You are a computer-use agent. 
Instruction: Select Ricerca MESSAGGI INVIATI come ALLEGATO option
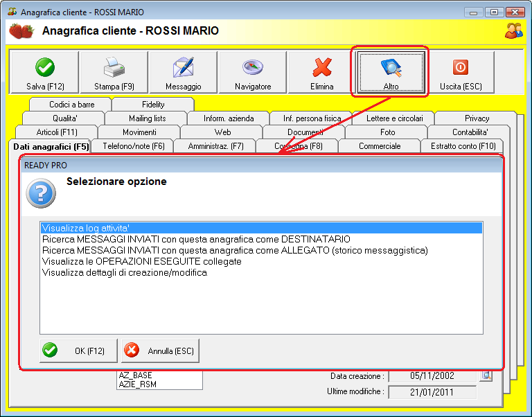[261, 250]
